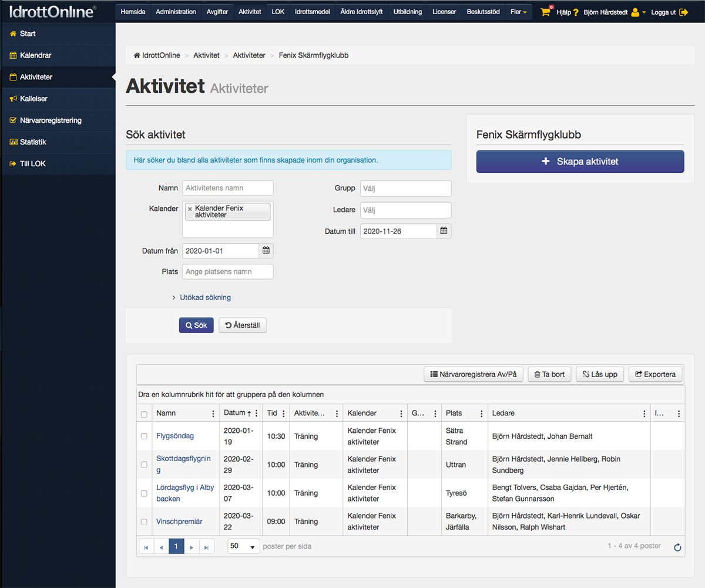This screenshot has width=705, height=588.
Task: Open the Administration top menu
Action: coord(176,12)
